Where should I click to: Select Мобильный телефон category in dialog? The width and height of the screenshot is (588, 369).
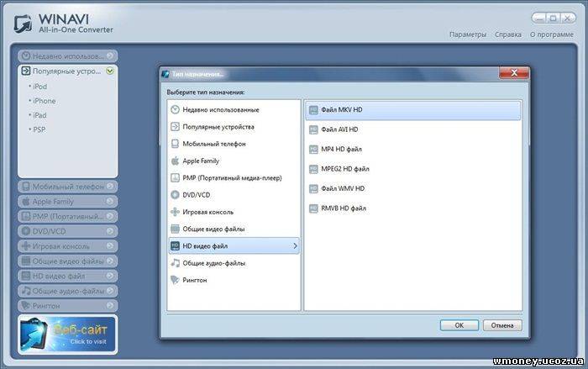point(234,144)
